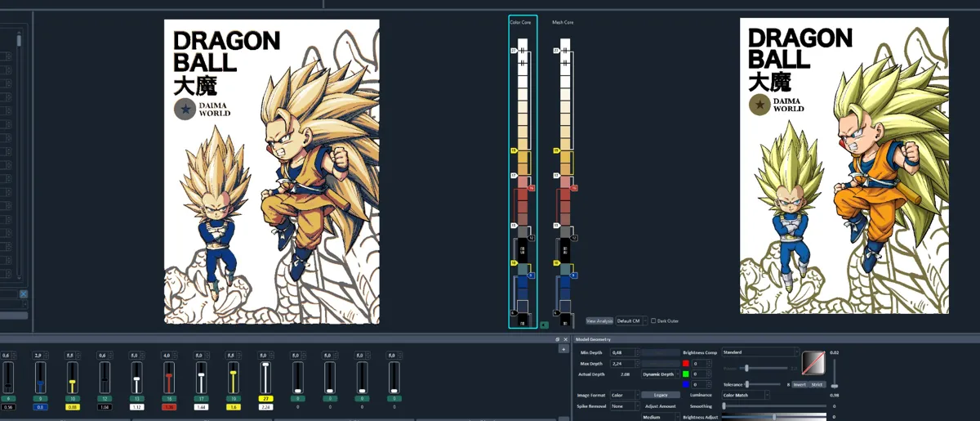This screenshot has width=980, height=421.
Task: Click the Strict button
Action: pos(817,384)
